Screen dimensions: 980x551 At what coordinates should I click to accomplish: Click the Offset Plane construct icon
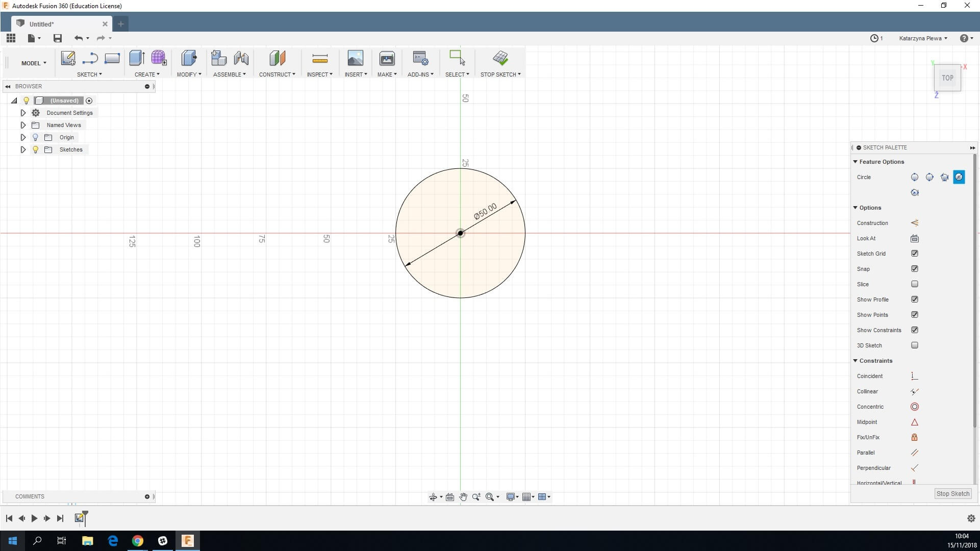tap(278, 58)
